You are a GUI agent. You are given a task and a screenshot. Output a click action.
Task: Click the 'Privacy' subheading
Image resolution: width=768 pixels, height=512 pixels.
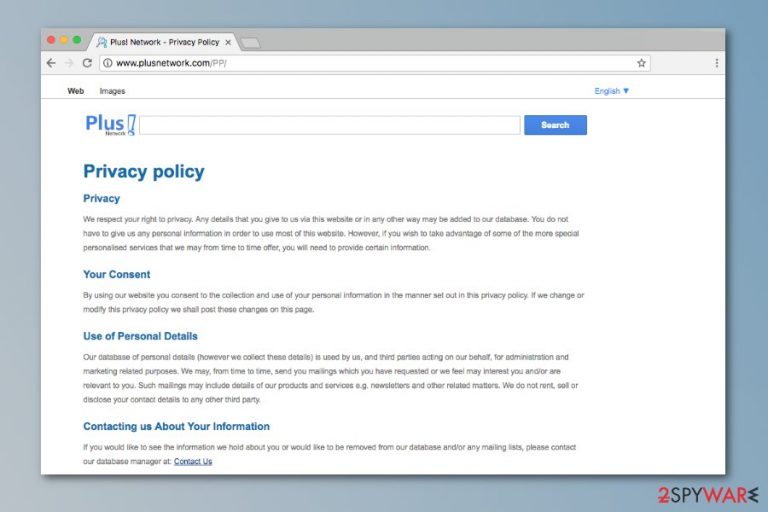pyautogui.click(x=101, y=198)
